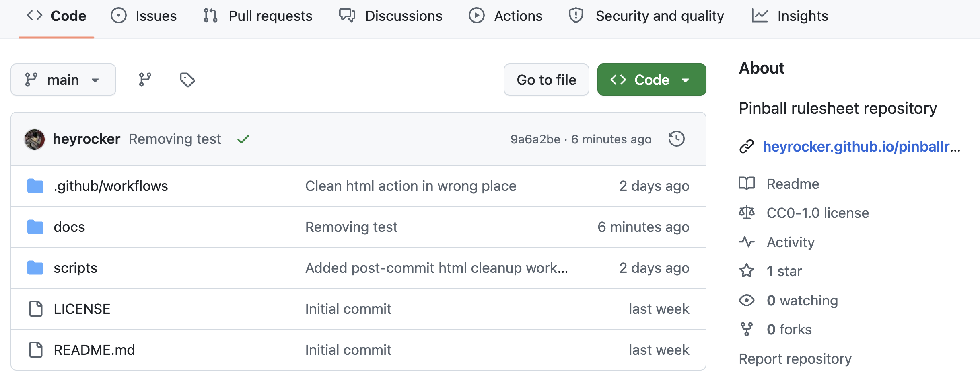The width and height of the screenshot is (980, 381).
Task: Open 'Initial commit' message in README.md row
Action: pos(348,350)
